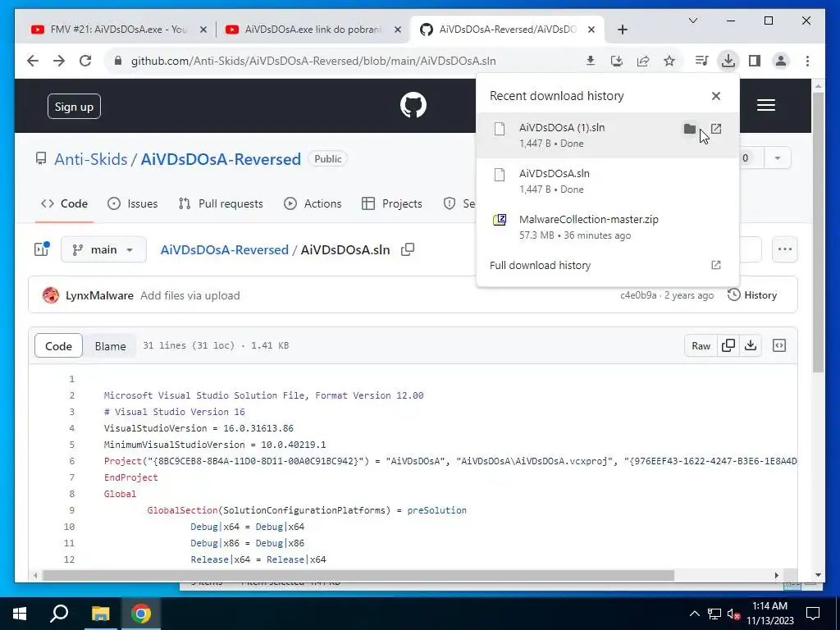Click AiVDsDOsA-Reversed breadcrumb link
Viewport: 840px width, 630px height.
(x=225, y=249)
